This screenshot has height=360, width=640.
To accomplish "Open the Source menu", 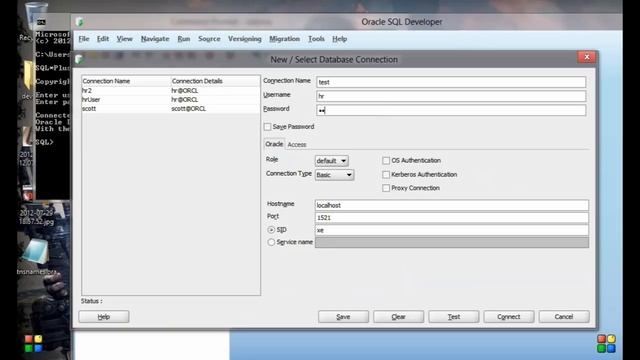I will (x=209, y=39).
